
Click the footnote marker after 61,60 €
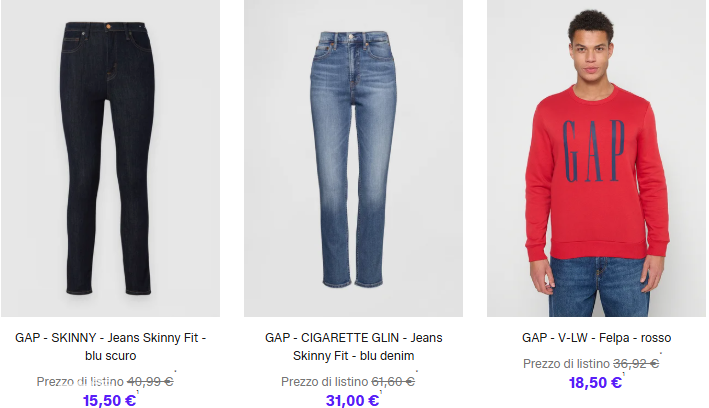[417, 372]
